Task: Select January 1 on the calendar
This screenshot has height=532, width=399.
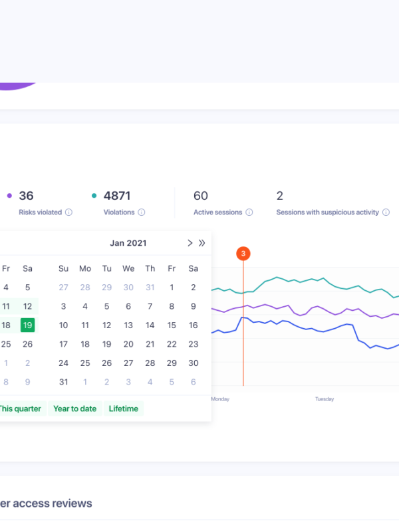Action: [x=172, y=288]
